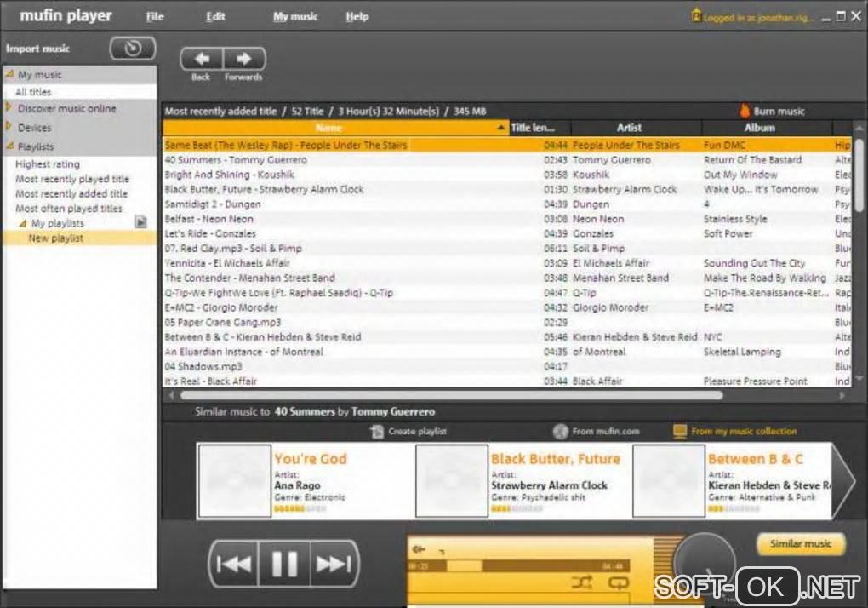Toggle repeat mode in the player
Image resolution: width=868 pixels, height=608 pixels.
point(619,582)
